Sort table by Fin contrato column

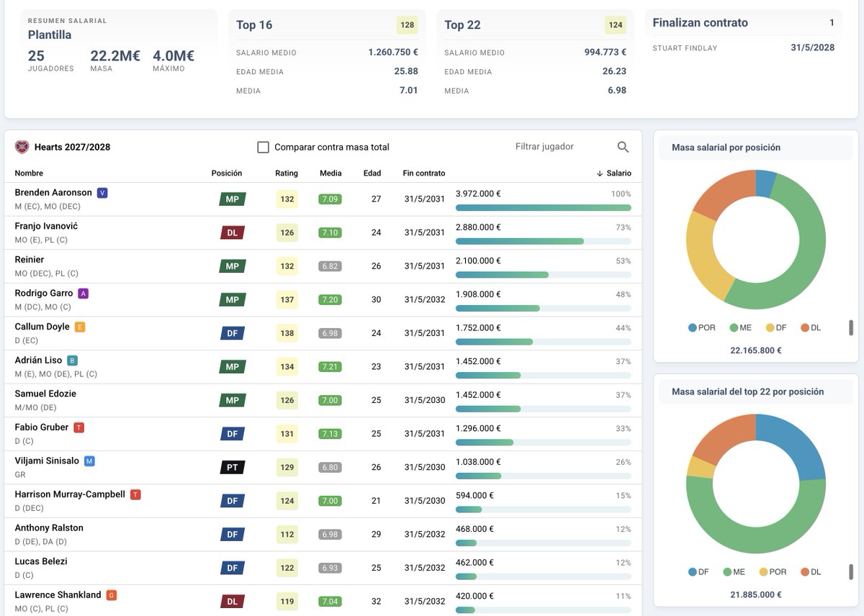click(x=424, y=173)
